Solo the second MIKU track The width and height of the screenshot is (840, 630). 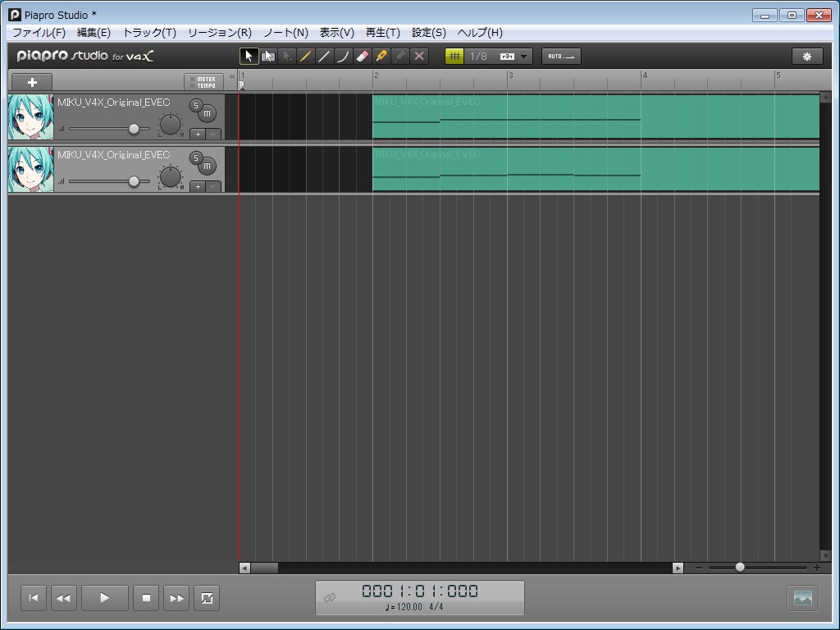pyautogui.click(x=196, y=157)
